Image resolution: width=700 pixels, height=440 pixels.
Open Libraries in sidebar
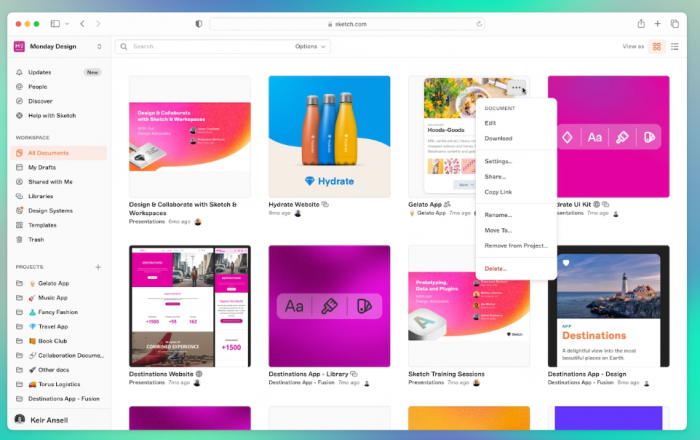58,196
